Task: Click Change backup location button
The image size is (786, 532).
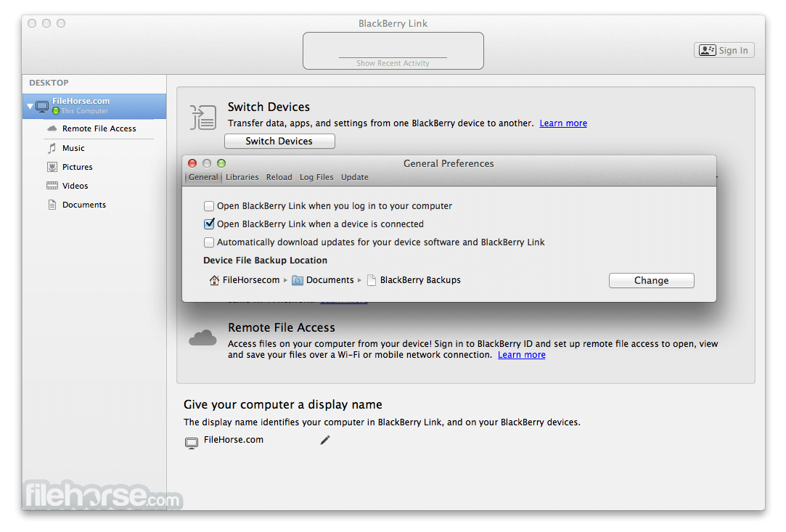Action: tap(651, 280)
